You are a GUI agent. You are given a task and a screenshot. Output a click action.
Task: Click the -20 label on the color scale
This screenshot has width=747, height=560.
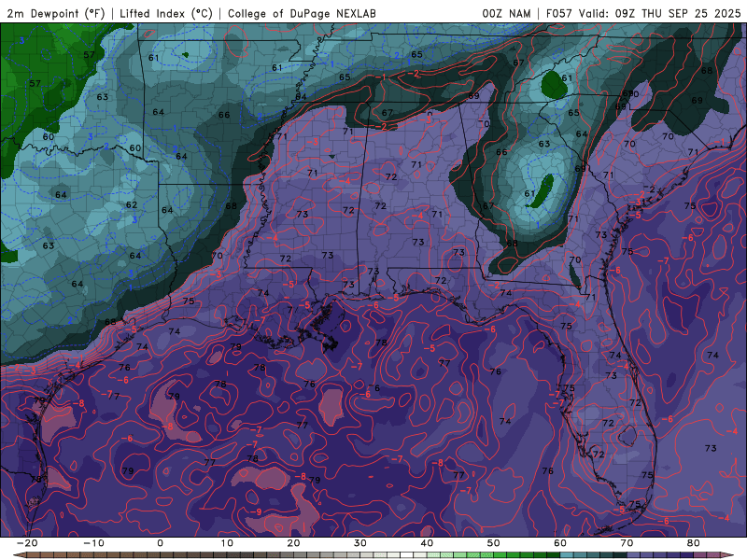pyautogui.click(x=27, y=543)
